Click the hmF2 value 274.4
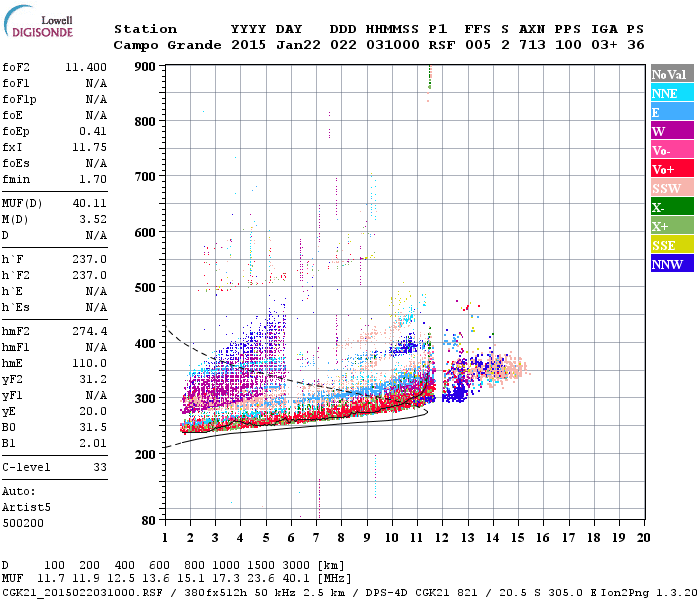 pos(89,331)
